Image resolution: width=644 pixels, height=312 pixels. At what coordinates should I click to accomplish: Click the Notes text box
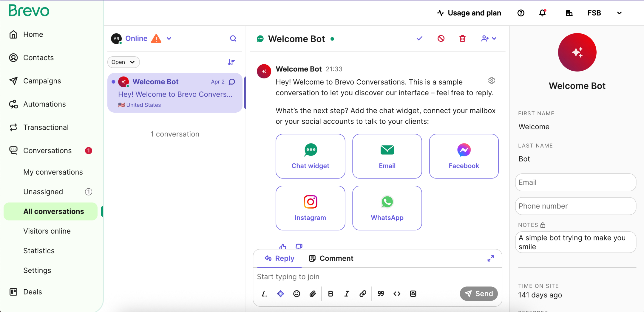575,242
